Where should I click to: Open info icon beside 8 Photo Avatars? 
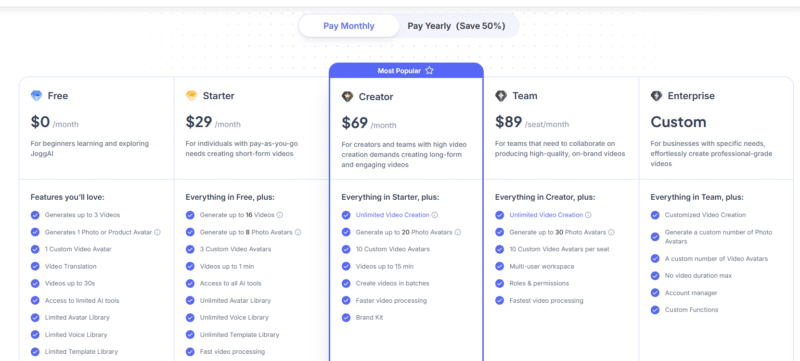pyautogui.click(x=298, y=232)
